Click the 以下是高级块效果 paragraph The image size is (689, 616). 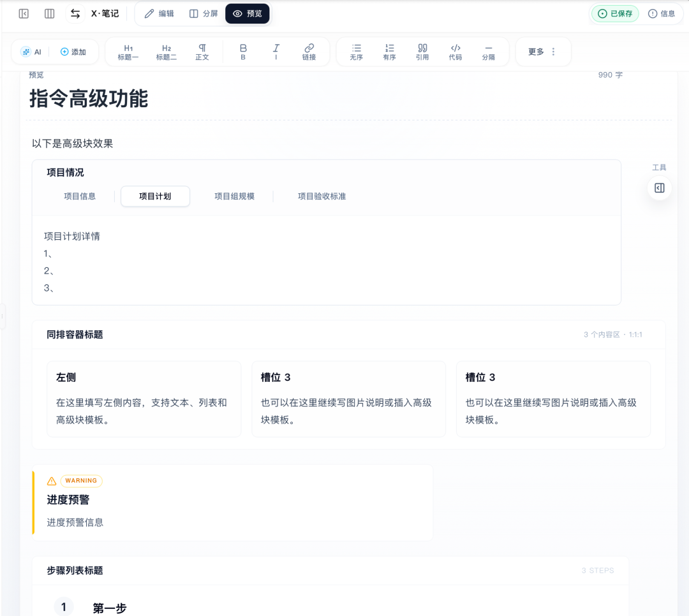(x=73, y=143)
